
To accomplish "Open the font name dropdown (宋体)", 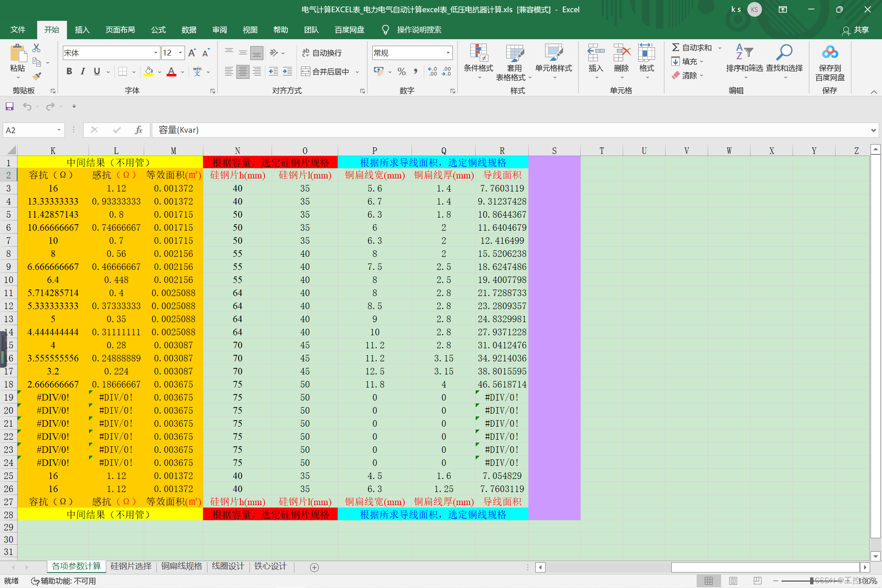I will click(x=156, y=53).
